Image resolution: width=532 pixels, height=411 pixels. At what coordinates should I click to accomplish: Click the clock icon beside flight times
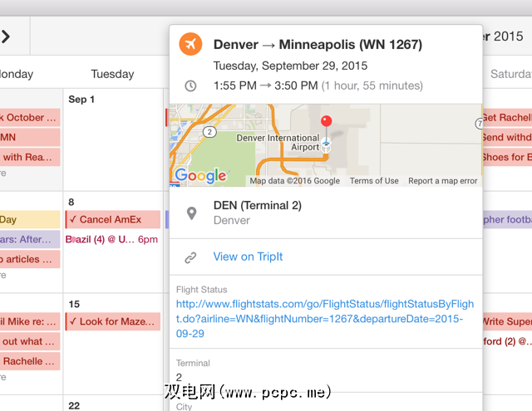(x=190, y=86)
